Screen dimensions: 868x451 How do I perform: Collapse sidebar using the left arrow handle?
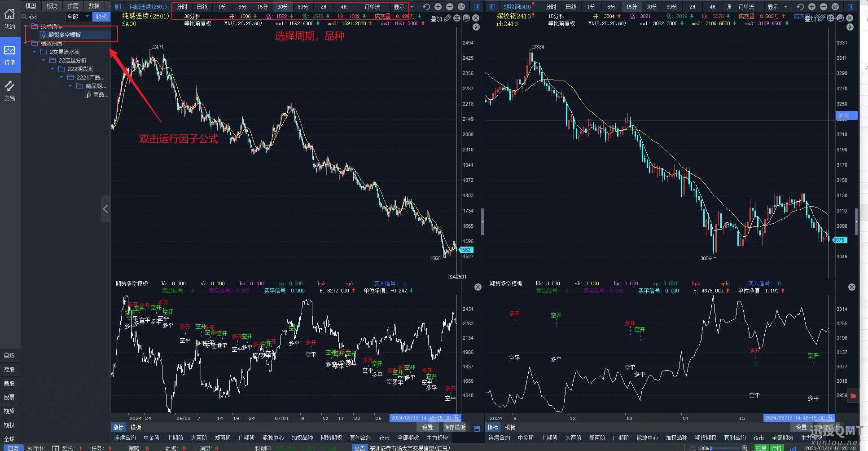(x=105, y=209)
